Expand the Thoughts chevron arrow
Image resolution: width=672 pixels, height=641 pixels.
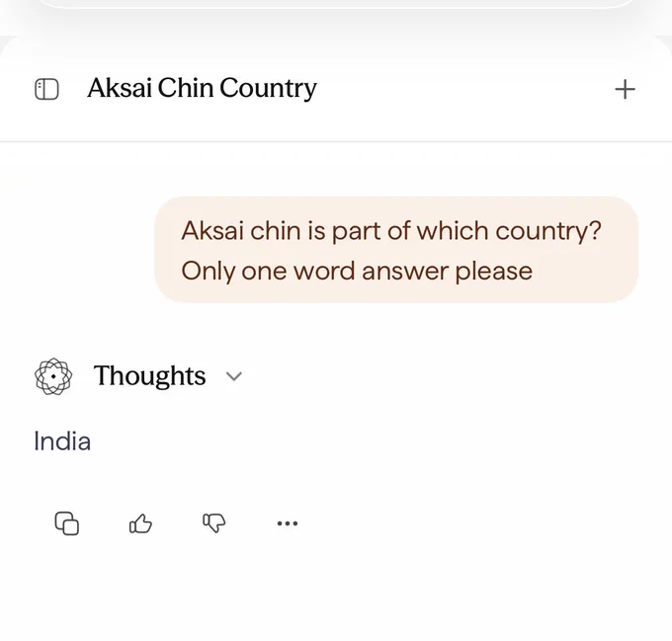tap(234, 376)
